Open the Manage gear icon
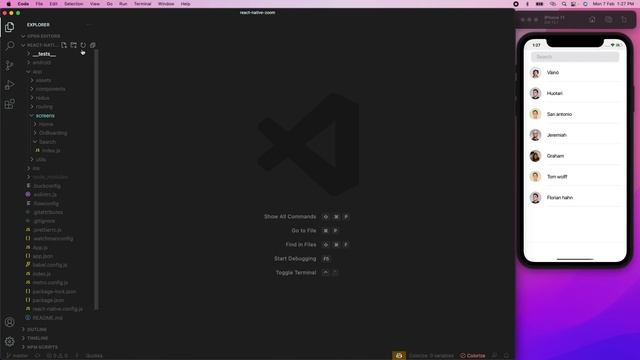The image size is (640, 360). (9, 341)
